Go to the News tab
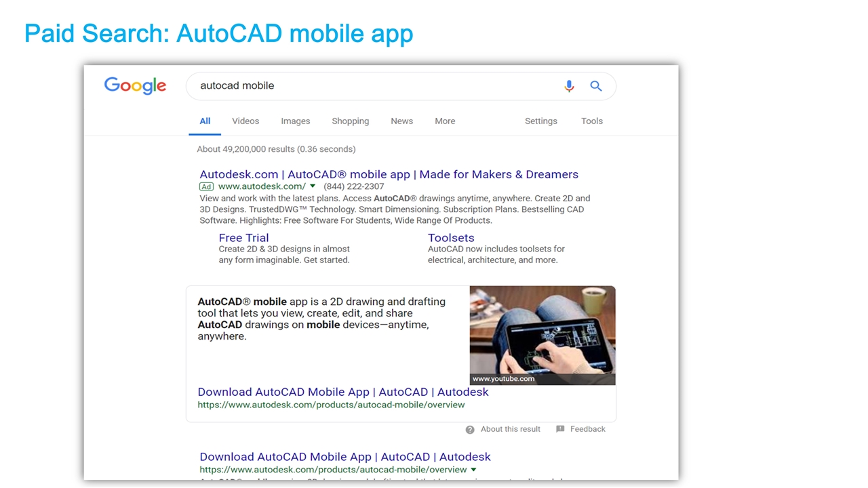868x488 pixels. pyautogui.click(x=401, y=121)
